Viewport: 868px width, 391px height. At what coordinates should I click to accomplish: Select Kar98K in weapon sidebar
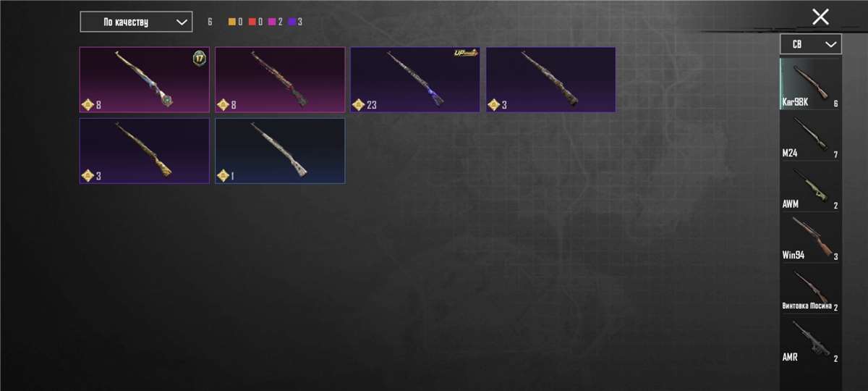pos(810,84)
